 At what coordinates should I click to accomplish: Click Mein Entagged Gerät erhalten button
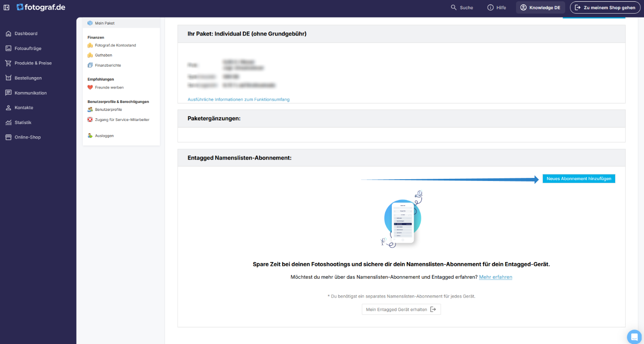pos(401,309)
